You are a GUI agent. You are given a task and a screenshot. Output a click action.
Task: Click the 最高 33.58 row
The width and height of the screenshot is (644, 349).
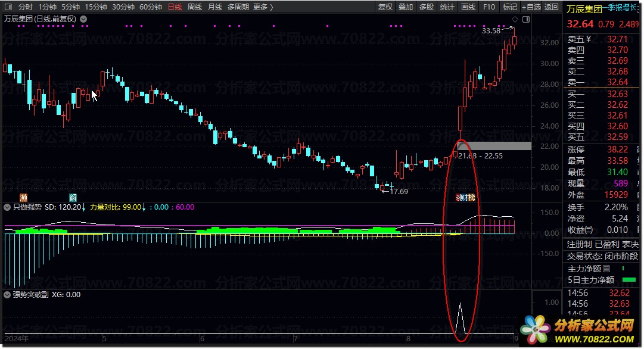coord(602,161)
